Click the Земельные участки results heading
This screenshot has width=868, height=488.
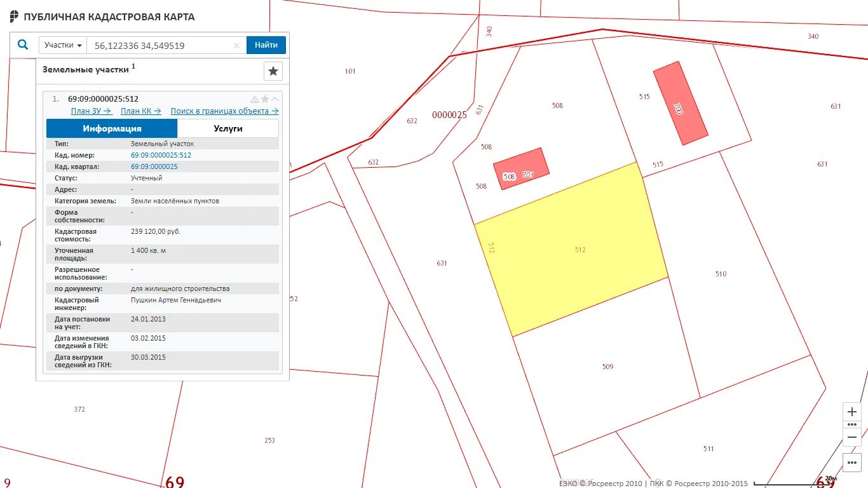pos(86,69)
